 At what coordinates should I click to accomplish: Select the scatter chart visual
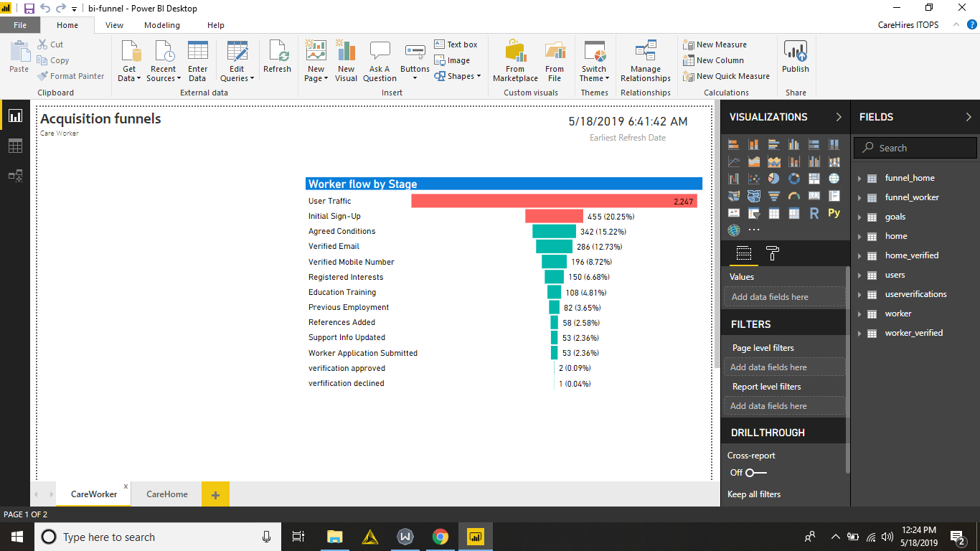tap(754, 179)
